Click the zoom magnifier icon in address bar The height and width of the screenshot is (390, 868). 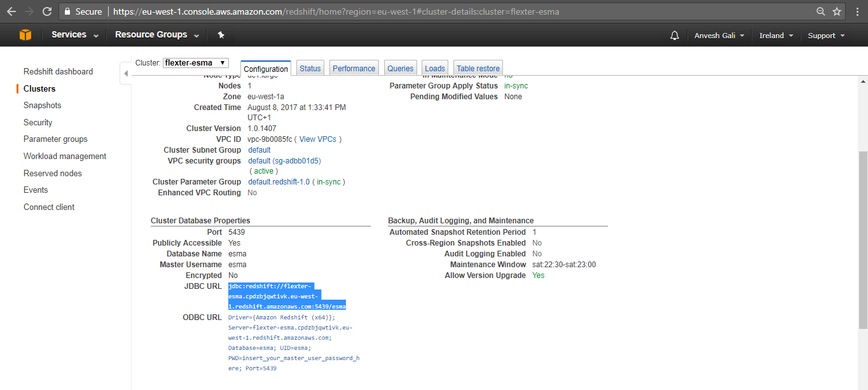click(x=821, y=11)
